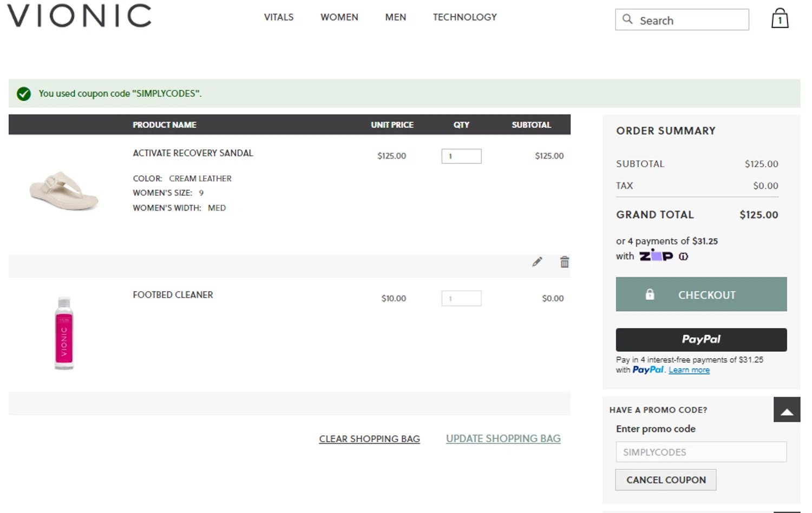
Task: Open the Men menu
Action: [396, 17]
